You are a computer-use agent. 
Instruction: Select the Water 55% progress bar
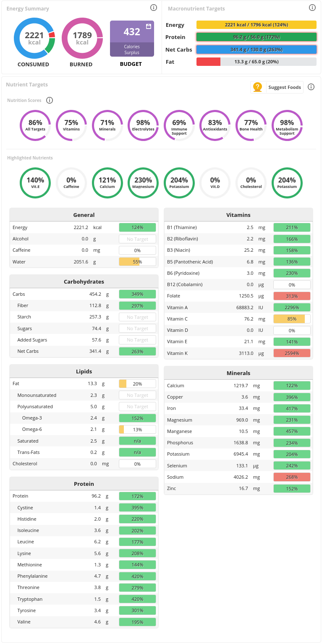pyautogui.click(x=137, y=262)
